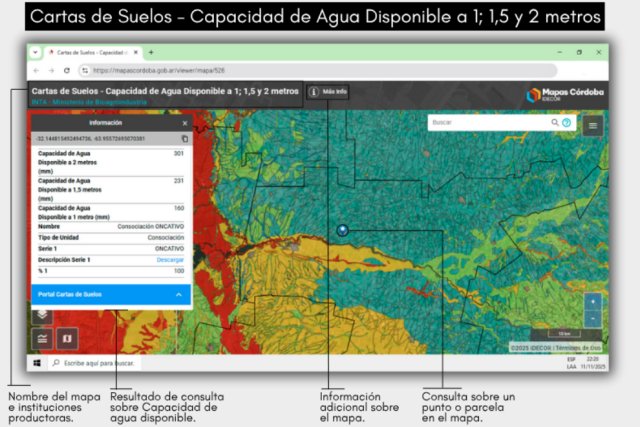The image size is (640, 427).
Task: Close the Información panel
Action: [x=184, y=123]
